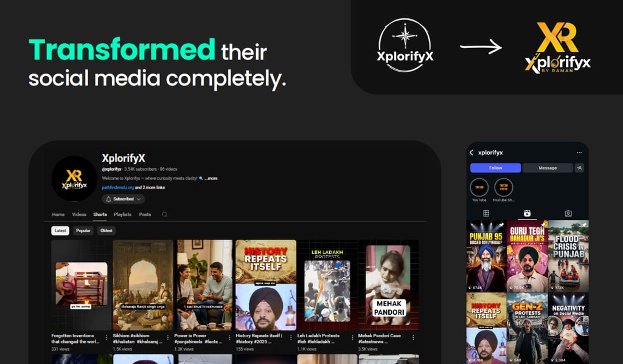Open options menu for Mehak Pandori Case short
This screenshot has width=623, height=364.
(x=414, y=337)
